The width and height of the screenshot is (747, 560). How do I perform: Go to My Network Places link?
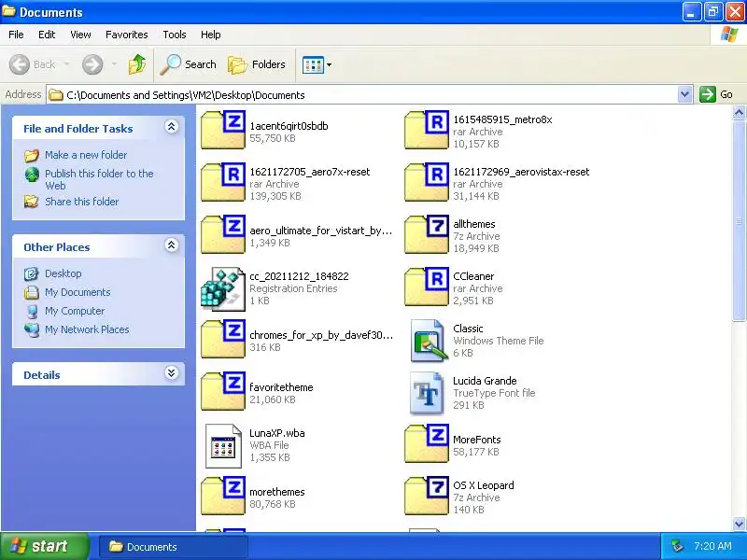coord(87,329)
